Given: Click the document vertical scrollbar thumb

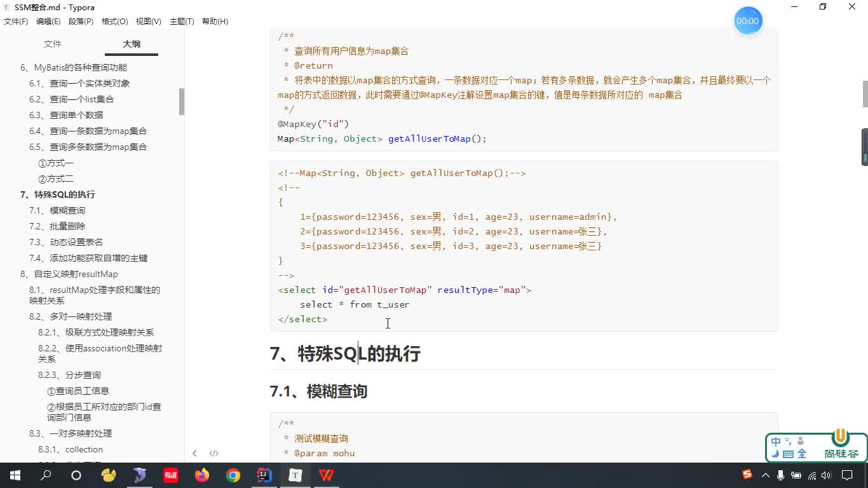Looking at the screenshot, I should (x=865, y=95).
